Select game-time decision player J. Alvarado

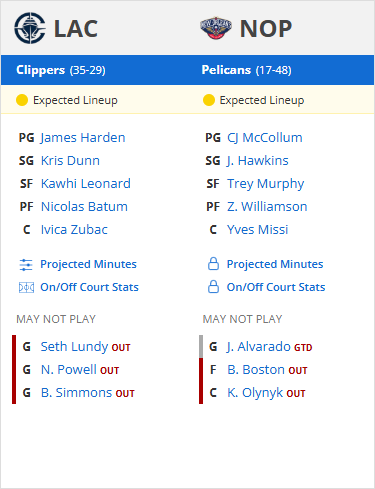[x=259, y=347]
